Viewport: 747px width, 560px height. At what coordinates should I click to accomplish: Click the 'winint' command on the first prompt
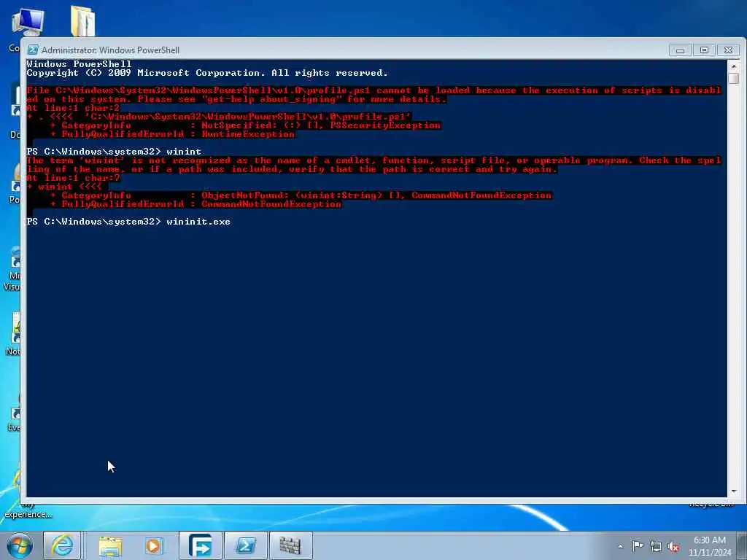[x=184, y=152]
